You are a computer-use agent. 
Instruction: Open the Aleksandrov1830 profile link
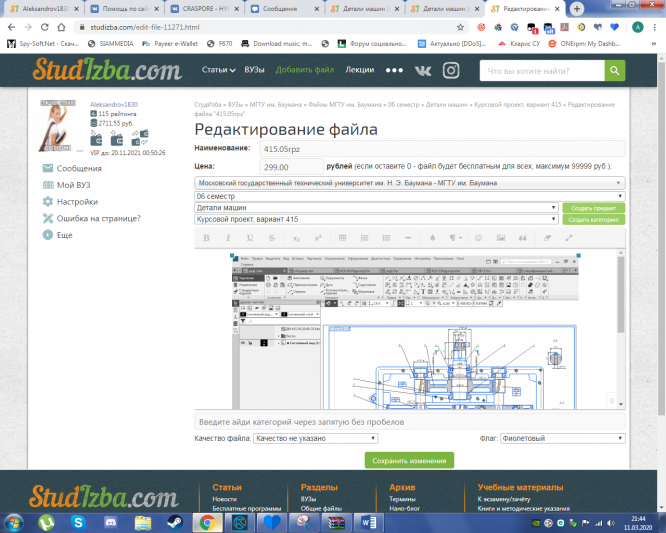(114, 104)
